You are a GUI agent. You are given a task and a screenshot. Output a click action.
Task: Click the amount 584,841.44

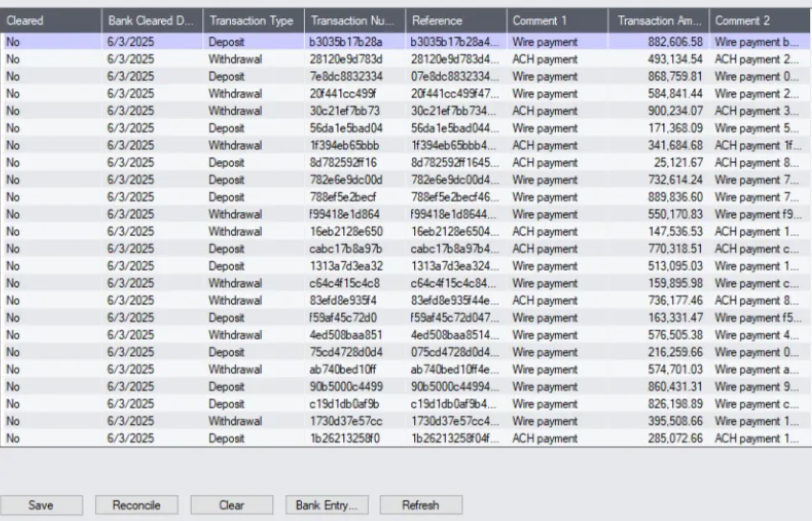(675, 94)
